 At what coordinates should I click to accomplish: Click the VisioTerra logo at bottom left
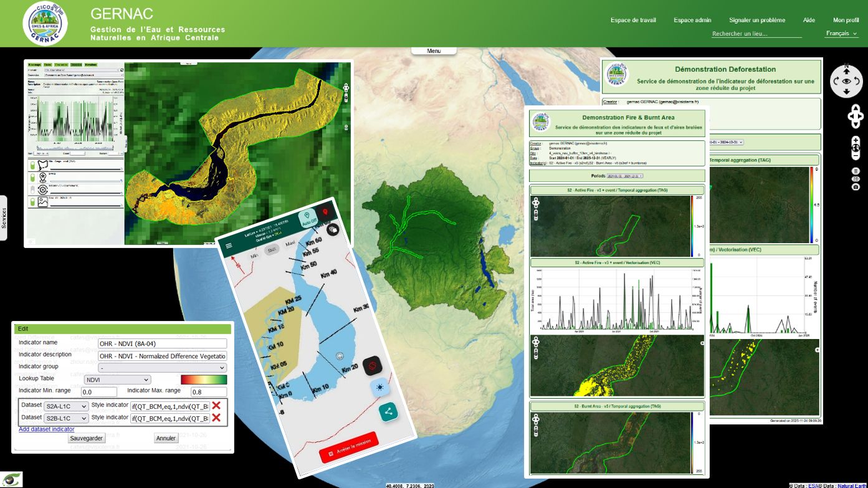coord(11,479)
